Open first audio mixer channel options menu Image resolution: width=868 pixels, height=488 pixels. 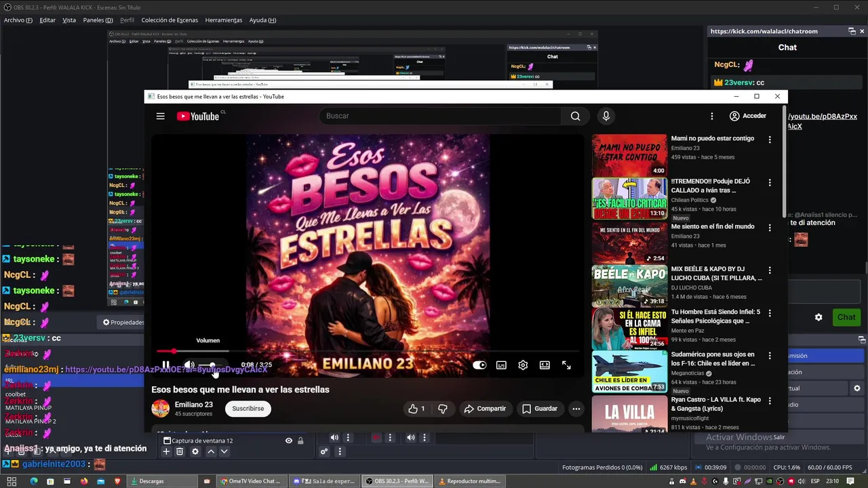pos(348,438)
